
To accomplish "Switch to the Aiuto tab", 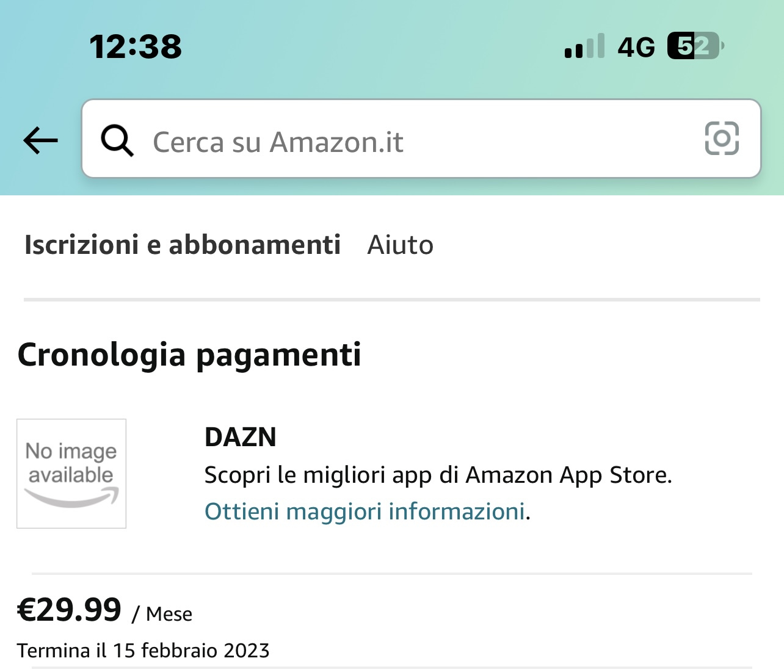I will [x=401, y=245].
